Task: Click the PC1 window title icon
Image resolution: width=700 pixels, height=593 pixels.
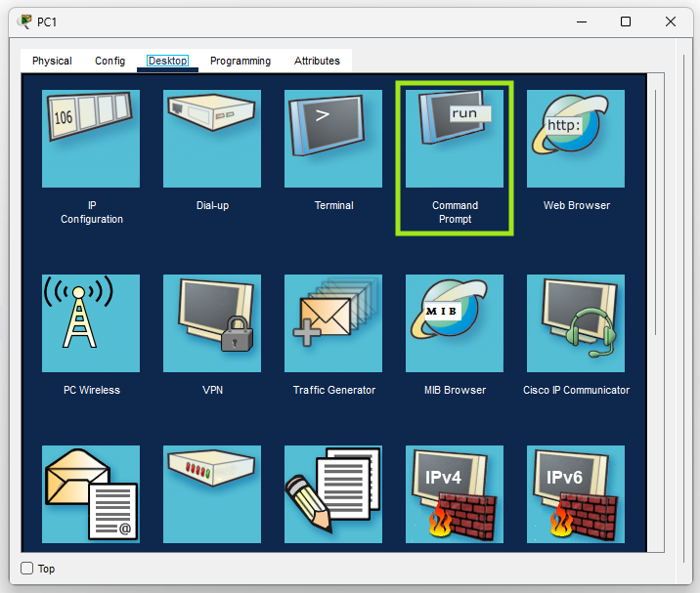Action: coord(24,21)
